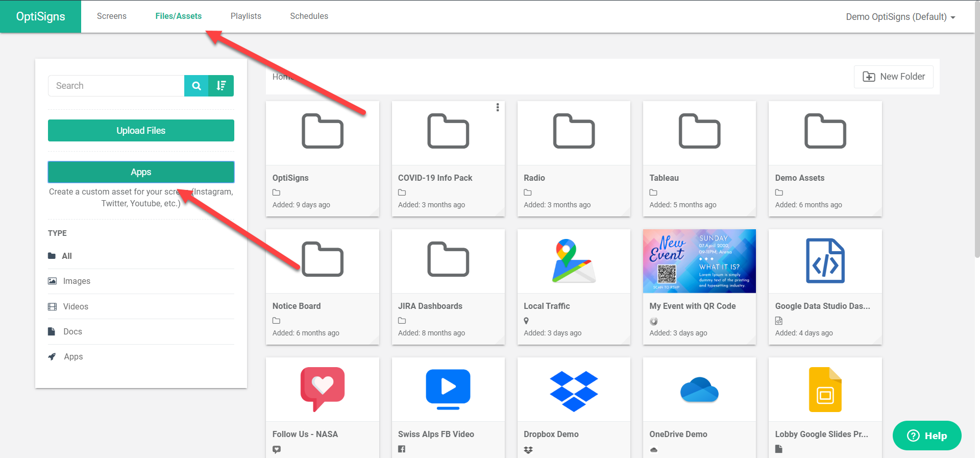Click the small document icon under Lobby Google Slides
The width and height of the screenshot is (980, 458).
[x=779, y=449]
